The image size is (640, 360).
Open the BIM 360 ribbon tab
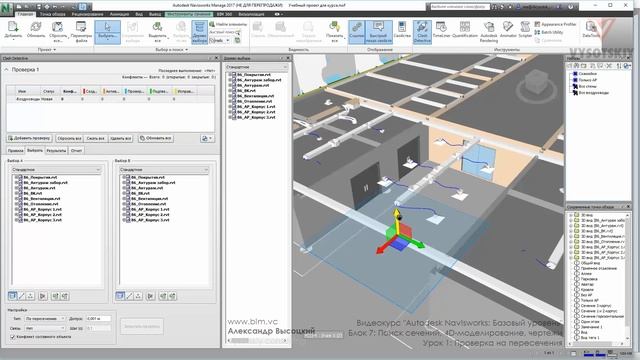(x=224, y=14)
